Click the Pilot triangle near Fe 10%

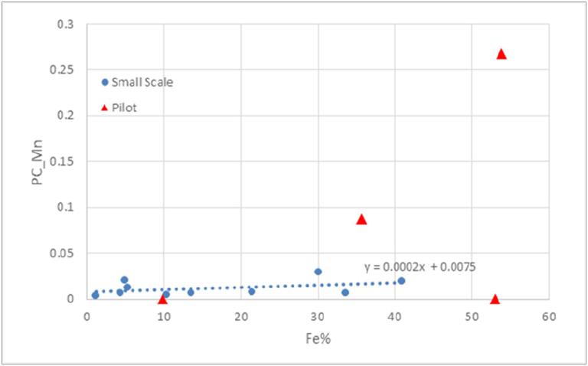coord(162,299)
